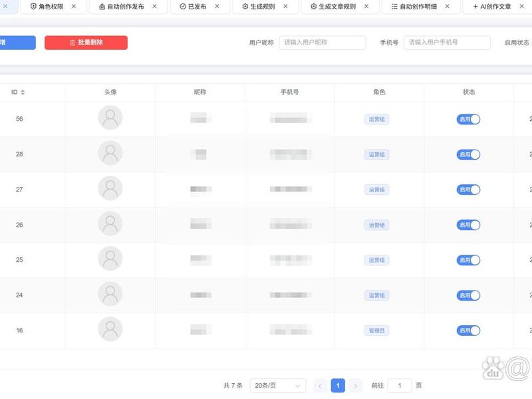Screen dimensions: 532x399
Task: Click the plus icon on AI创作文章 tab
Action: [x=475, y=7]
